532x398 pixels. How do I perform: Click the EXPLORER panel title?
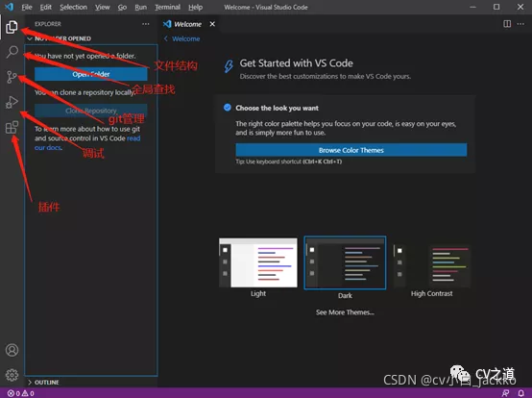[x=48, y=24]
